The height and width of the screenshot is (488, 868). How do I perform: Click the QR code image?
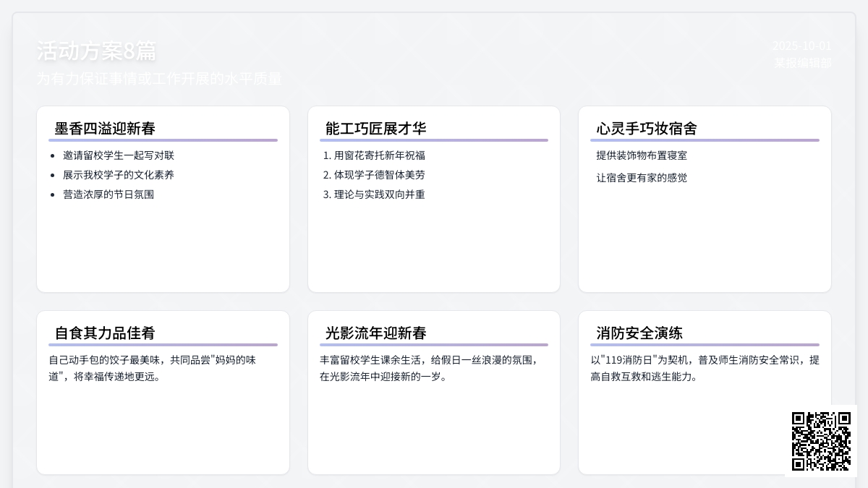tap(821, 441)
